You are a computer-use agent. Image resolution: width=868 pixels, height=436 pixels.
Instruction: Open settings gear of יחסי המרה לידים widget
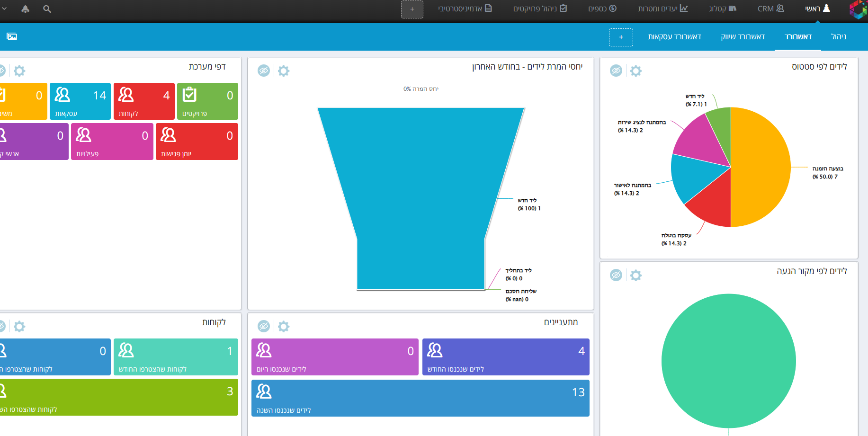284,71
